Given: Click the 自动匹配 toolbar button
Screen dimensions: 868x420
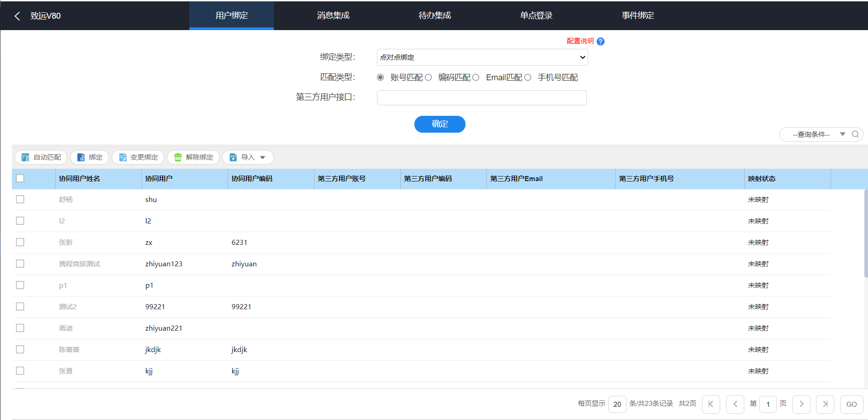Looking at the screenshot, I should point(41,157).
